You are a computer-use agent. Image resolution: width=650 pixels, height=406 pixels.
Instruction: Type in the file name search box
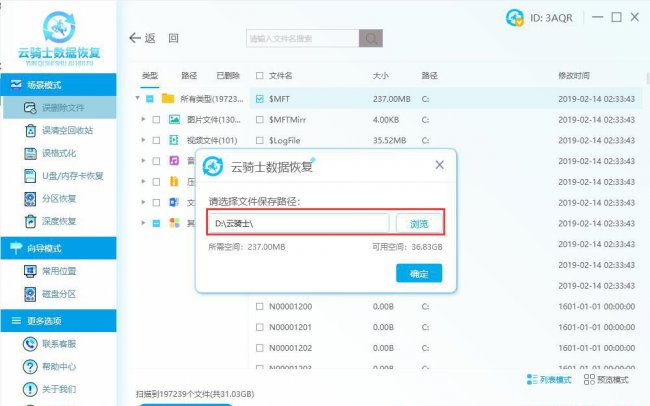(303, 39)
